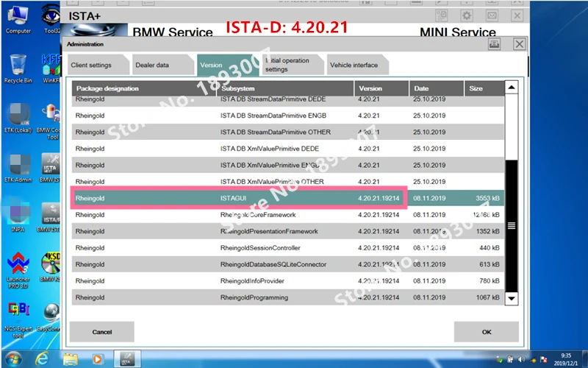Click the ISTA+ document icon left of gear

tap(442, 15)
